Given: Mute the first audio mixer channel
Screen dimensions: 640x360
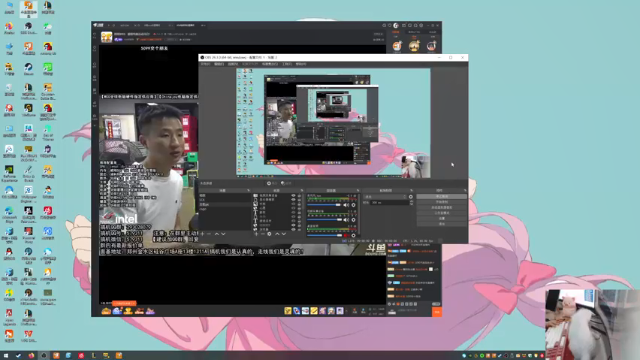Looking at the screenshot, I should point(346,205).
